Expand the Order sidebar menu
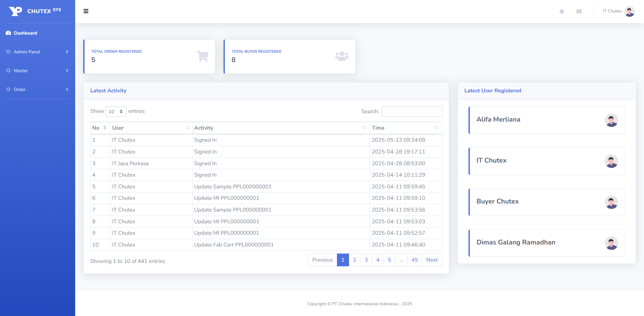The image size is (644, 316). coord(37,89)
